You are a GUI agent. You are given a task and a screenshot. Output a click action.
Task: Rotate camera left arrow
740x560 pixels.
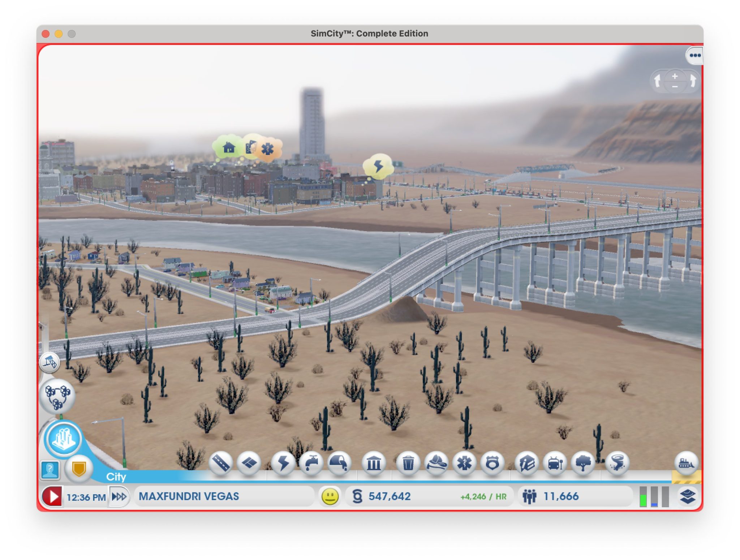click(657, 80)
